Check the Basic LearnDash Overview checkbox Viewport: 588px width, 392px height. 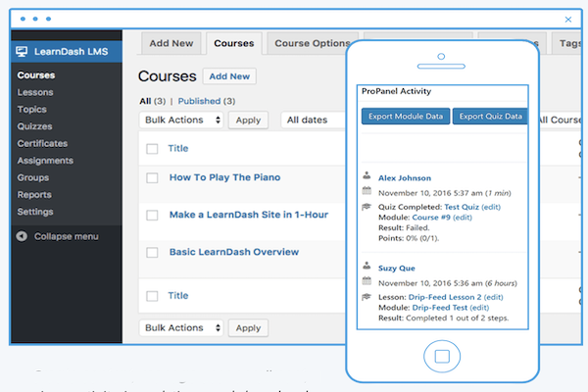pos(152,252)
